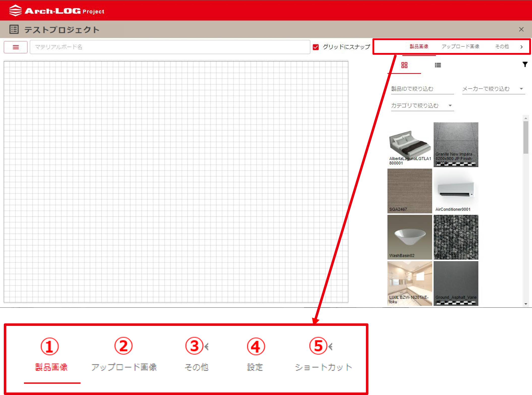The width and height of the screenshot is (532, 395).
Task: Select the dark carpet texture thumbnail
Action: point(456,237)
